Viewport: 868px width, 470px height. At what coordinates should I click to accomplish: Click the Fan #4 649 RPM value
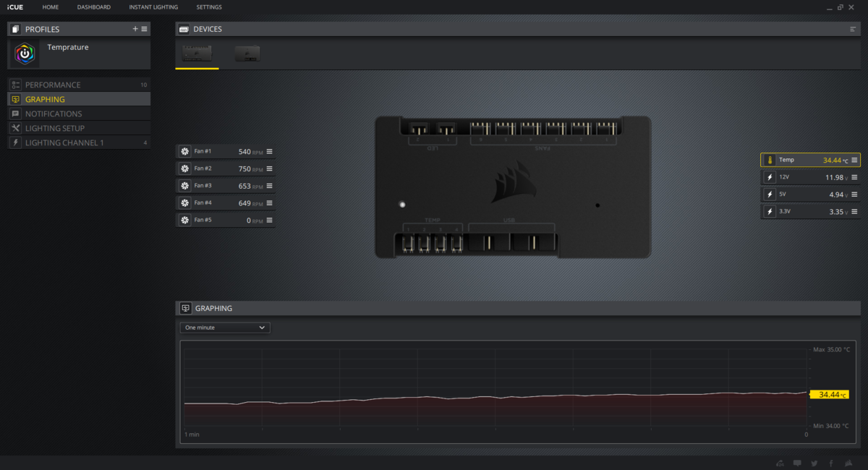pyautogui.click(x=250, y=204)
